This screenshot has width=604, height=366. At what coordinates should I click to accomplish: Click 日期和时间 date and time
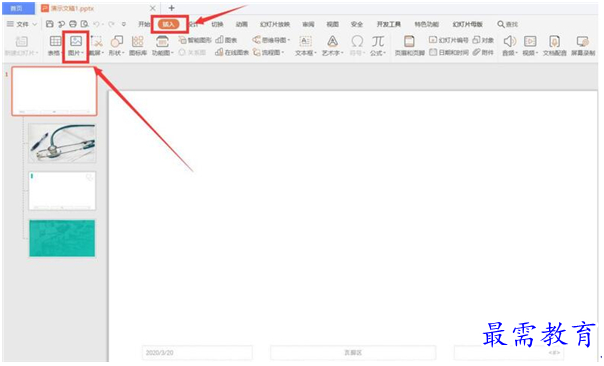449,52
